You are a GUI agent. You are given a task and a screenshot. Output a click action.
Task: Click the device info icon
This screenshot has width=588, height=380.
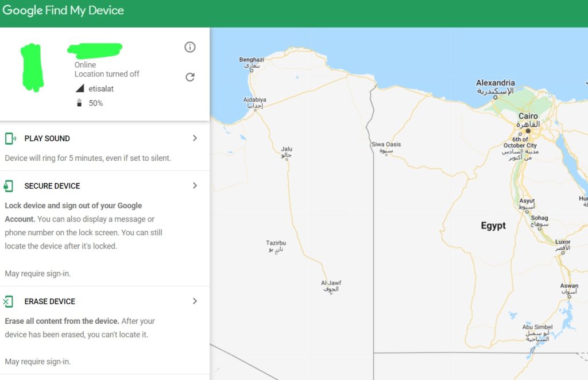pyautogui.click(x=190, y=47)
